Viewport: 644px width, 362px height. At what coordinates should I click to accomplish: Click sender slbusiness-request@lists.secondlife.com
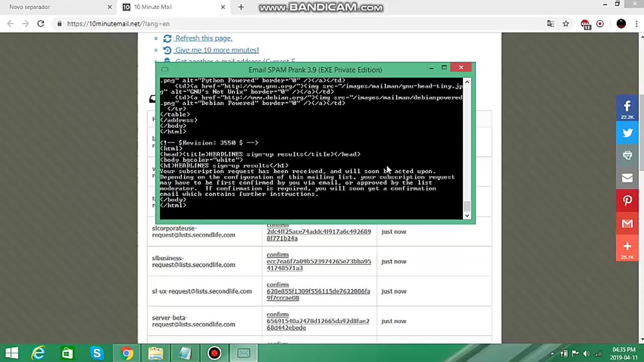pos(193,261)
